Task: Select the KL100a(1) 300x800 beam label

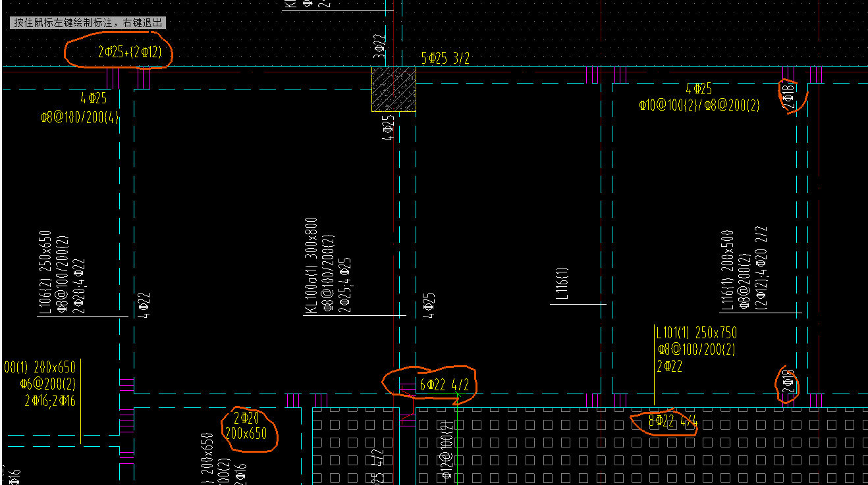Action: point(311,267)
